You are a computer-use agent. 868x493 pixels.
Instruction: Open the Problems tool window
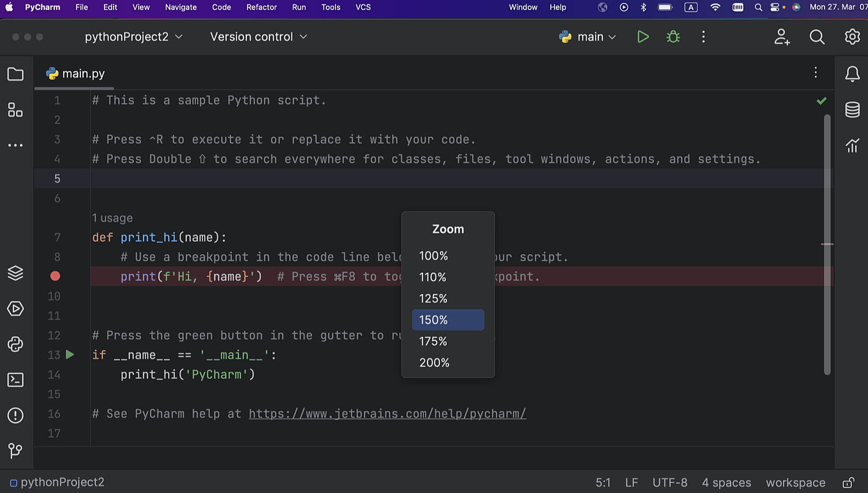15,415
